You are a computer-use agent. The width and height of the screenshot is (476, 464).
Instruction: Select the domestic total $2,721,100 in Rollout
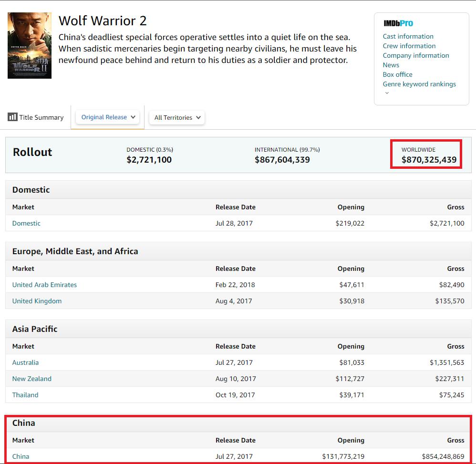149,160
